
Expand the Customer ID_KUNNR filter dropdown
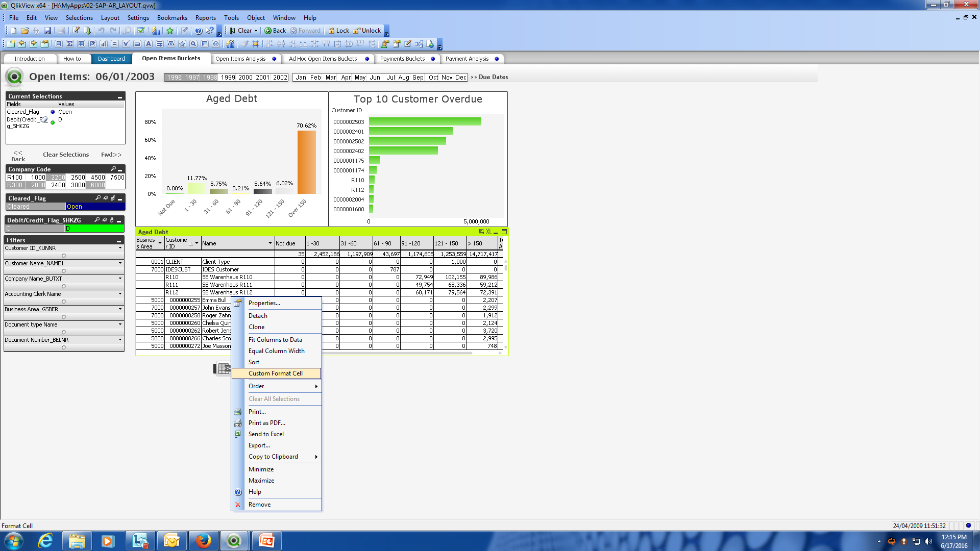click(120, 248)
